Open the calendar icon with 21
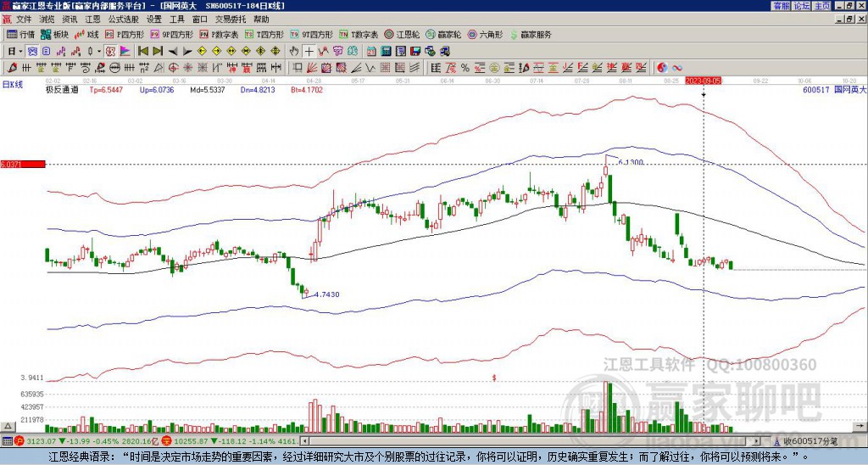The image size is (868, 465). [371, 52]
